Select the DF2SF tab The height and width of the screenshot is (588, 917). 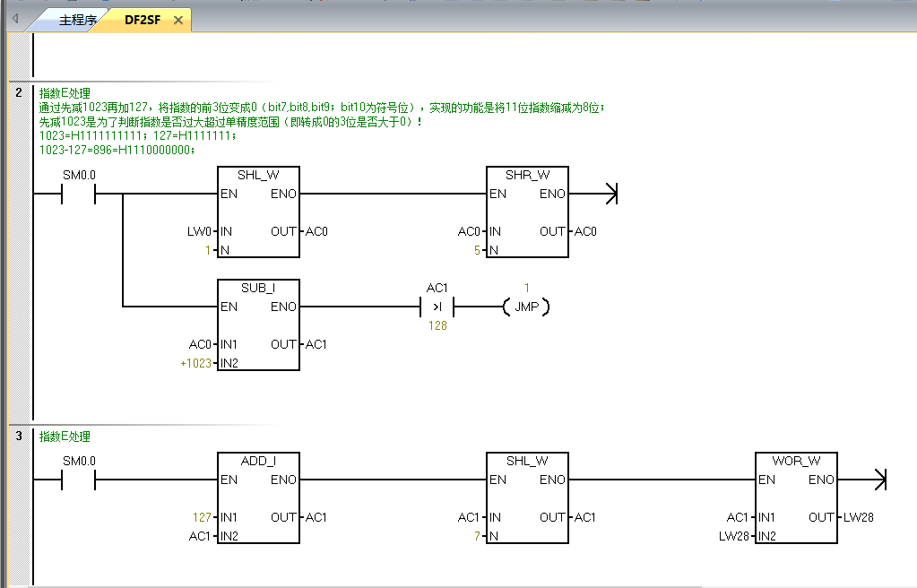click(142, 20)
